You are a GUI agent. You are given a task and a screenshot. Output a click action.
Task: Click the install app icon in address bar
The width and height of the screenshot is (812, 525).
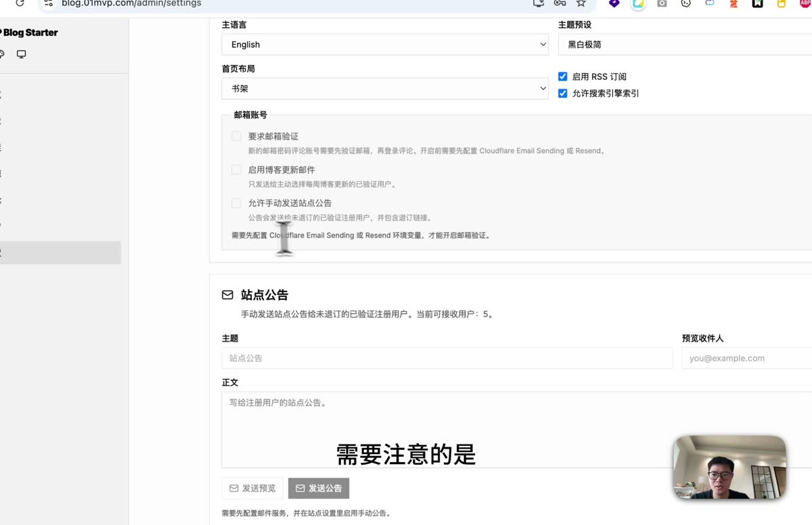pos(539,3)
